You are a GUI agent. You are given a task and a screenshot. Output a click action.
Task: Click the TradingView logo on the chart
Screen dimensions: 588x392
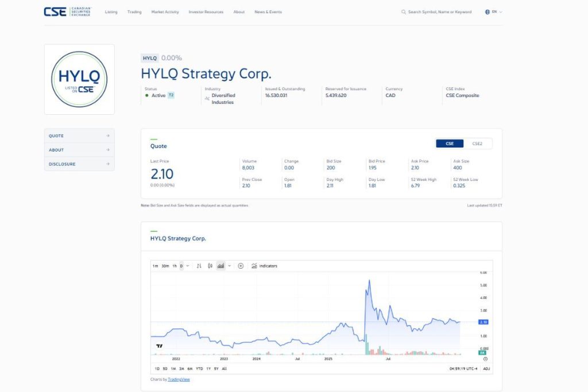(x=160, y=346)
